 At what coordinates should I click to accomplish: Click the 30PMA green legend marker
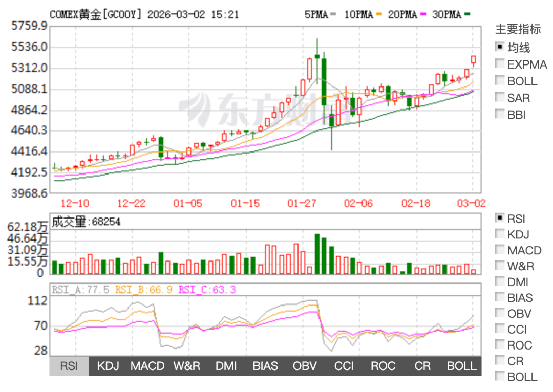[x=468, y=15]
